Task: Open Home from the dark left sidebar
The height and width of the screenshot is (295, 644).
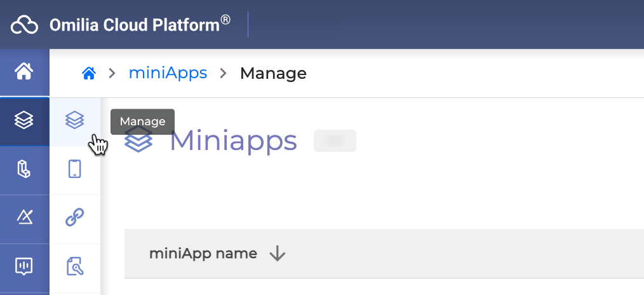Action: [x=24, y=72]
